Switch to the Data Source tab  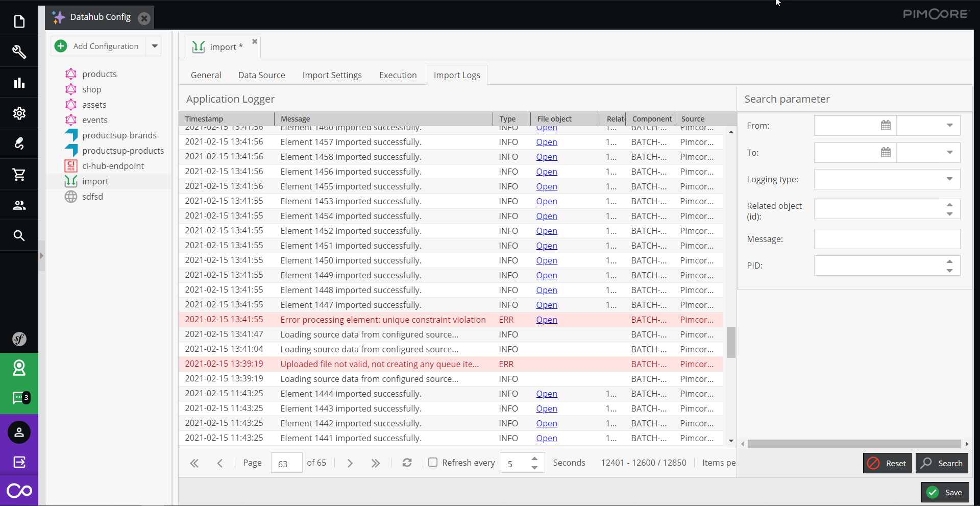coord(261,75)
